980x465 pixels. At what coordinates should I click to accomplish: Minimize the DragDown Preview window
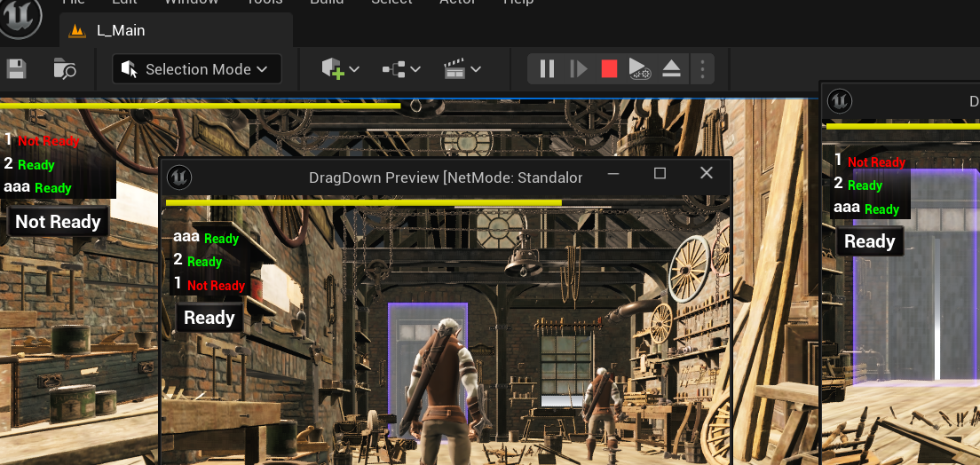[613, 174]
